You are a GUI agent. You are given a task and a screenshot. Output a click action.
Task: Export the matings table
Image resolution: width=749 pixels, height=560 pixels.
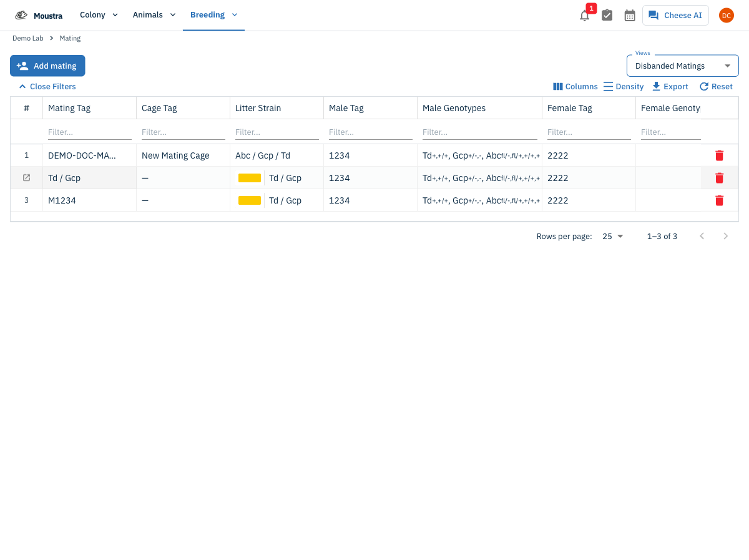670,87
